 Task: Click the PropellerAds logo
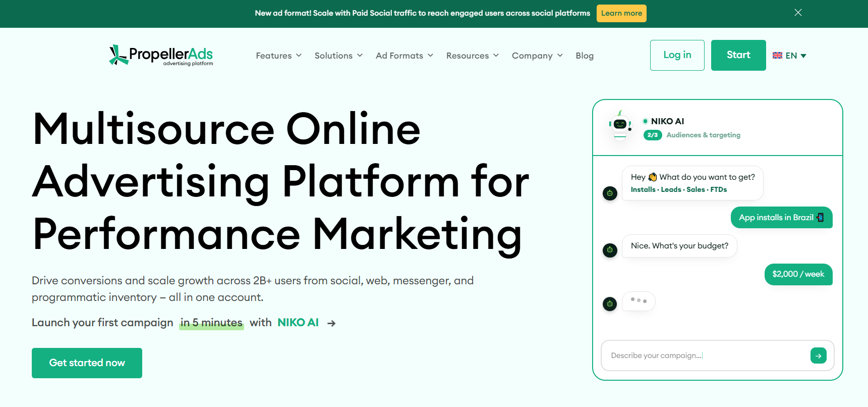[x=161, y=55]
